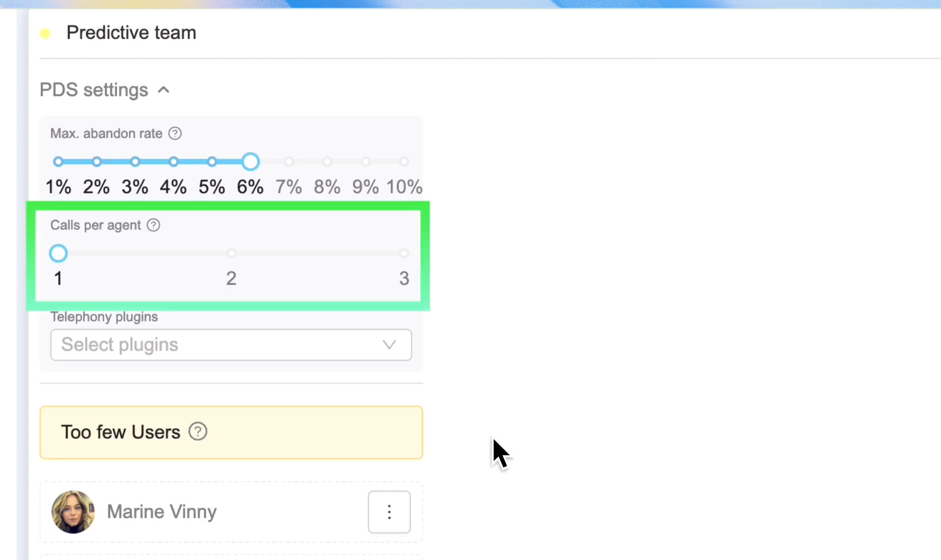Viewport: 941px width, 560px height.
Task: Click Marine Vinny's avatar photo
Action: point(73,512)
